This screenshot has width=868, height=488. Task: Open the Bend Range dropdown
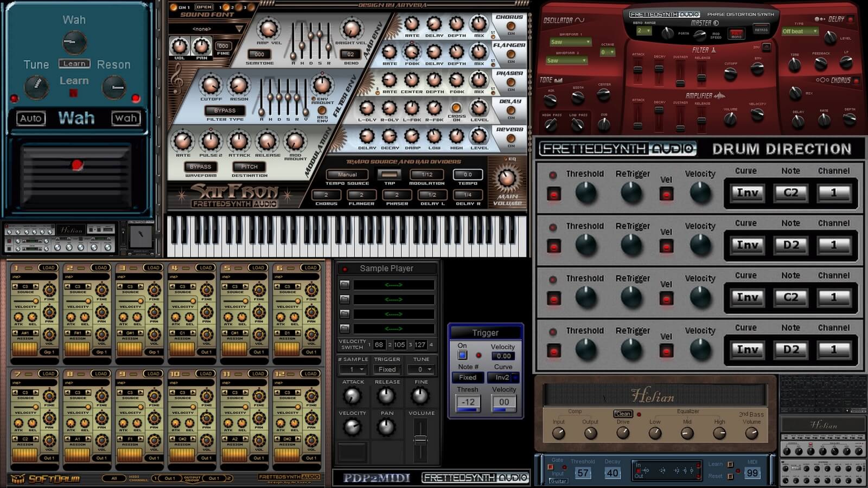643,31
